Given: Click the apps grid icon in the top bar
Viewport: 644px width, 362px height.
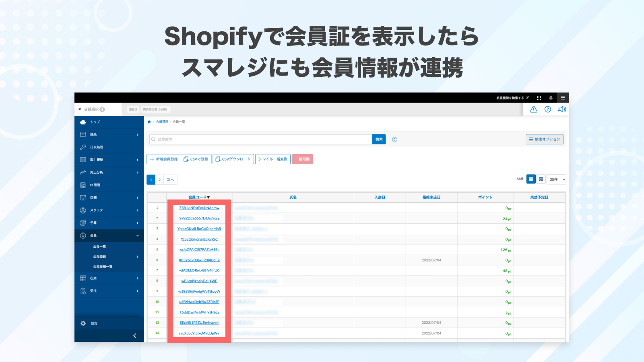Looking at the screenshot, I should 539,97.
